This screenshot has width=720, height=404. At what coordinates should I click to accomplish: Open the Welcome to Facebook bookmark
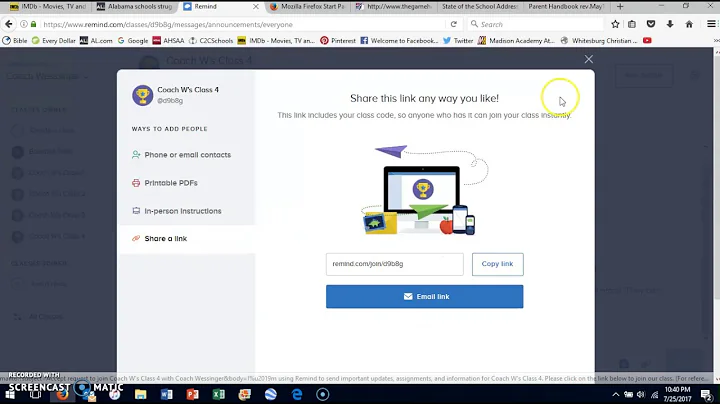(x=399, y=40)
